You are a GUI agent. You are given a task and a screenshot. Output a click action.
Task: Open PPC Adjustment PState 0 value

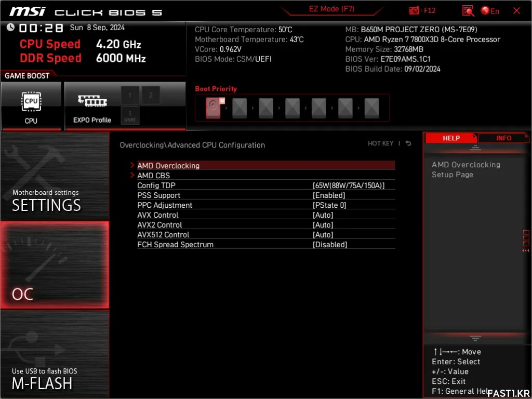[329, 205]
